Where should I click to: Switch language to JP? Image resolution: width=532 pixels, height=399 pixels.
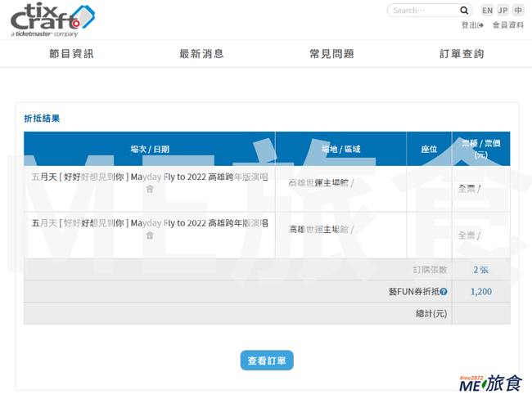[503, 11]
